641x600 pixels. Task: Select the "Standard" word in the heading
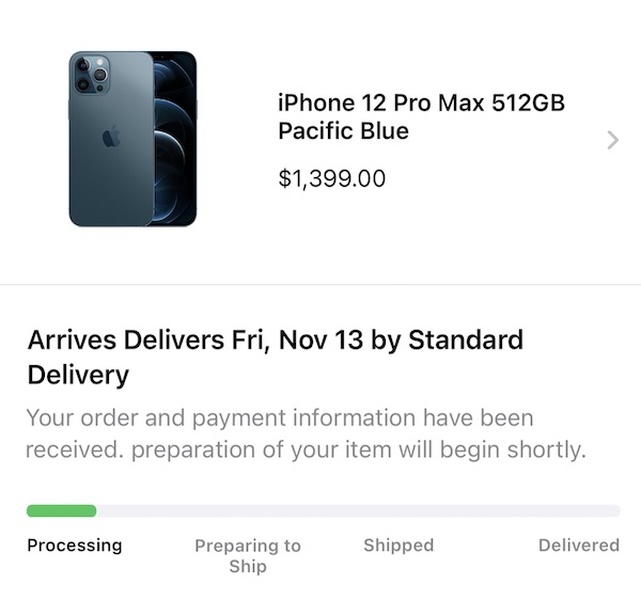[465, 340]
